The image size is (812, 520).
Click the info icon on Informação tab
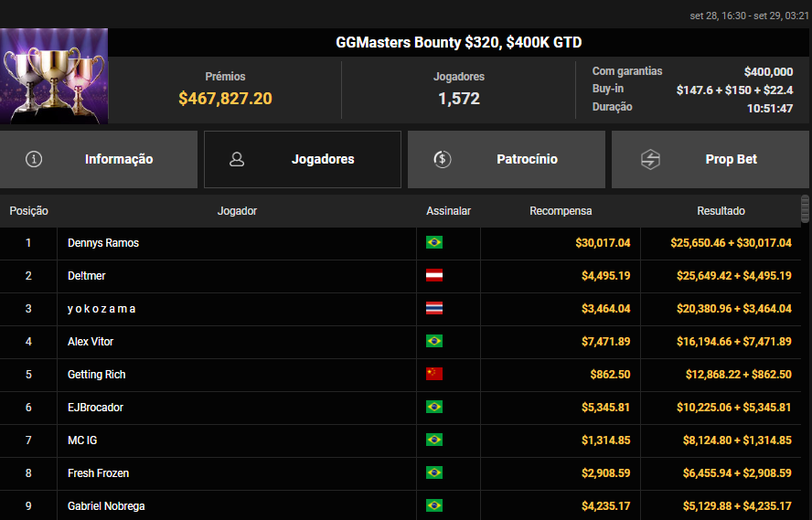tap(35, 159)
